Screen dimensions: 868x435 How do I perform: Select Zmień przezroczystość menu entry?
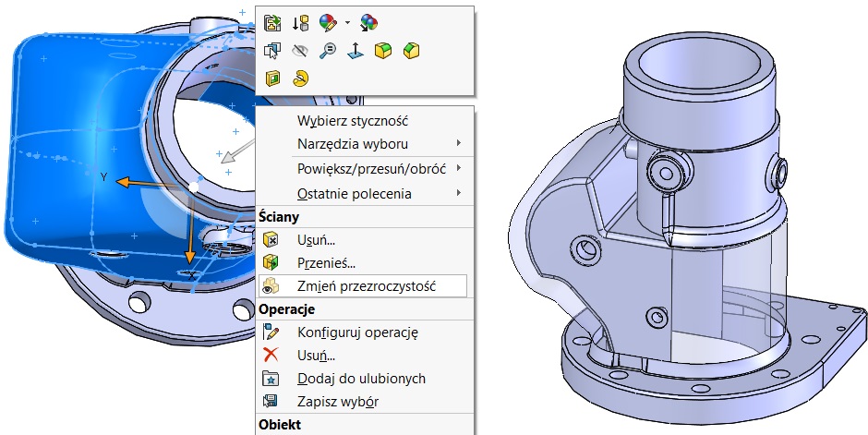[363, 286]
